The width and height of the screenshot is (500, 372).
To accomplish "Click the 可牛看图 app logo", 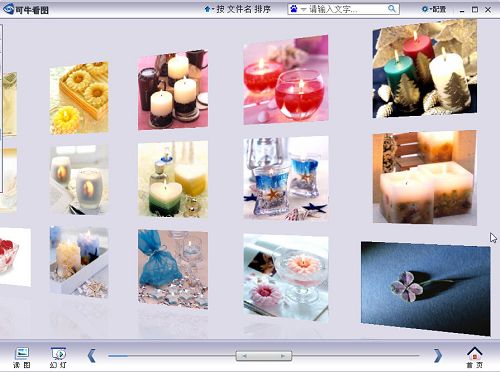I will coord(25,9).
